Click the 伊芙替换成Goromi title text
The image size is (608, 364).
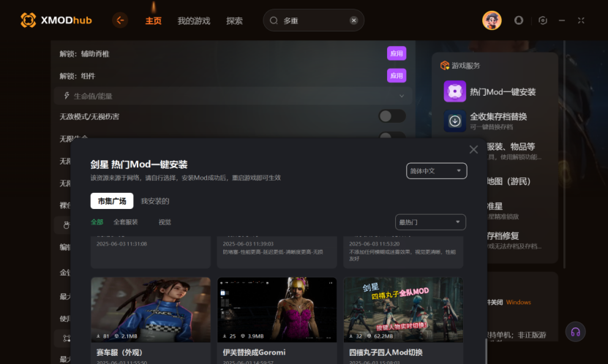point(254,352)
